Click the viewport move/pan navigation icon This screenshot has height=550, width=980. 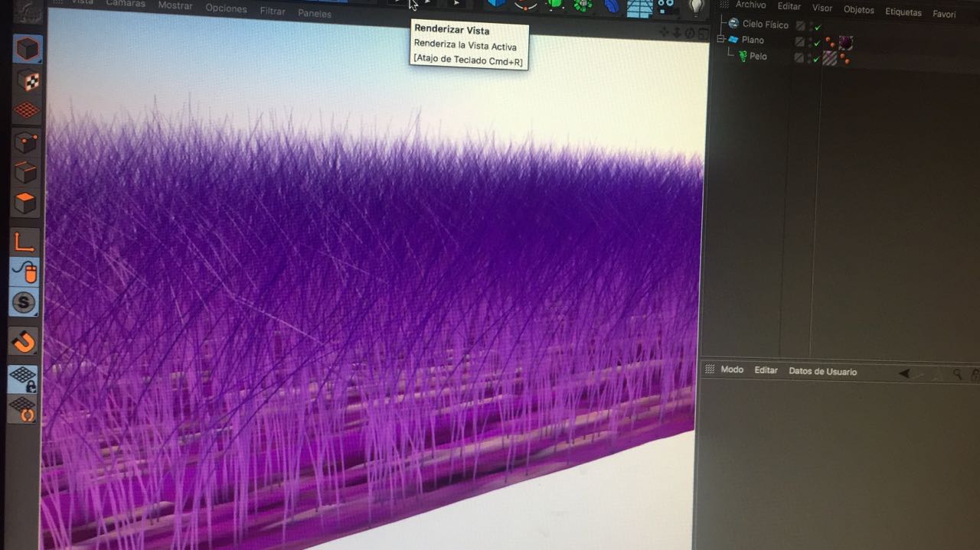[x=665, y=32]
